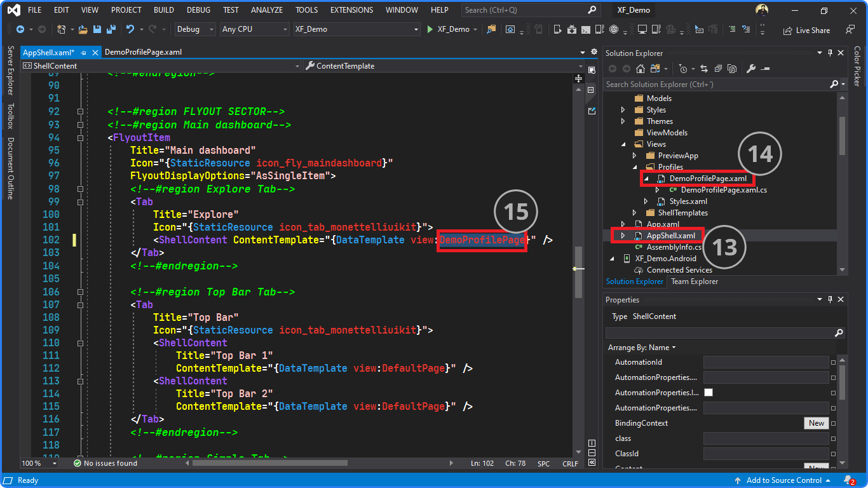This screenshot has height=488, width=868.
Task: Click the Preview Selected Items icon
Action: pos(764,69)
